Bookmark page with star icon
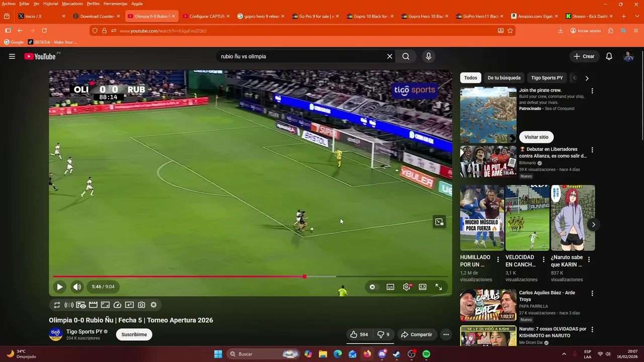The width and height of the screenshot is (644, 362). [x=510, y=31]
